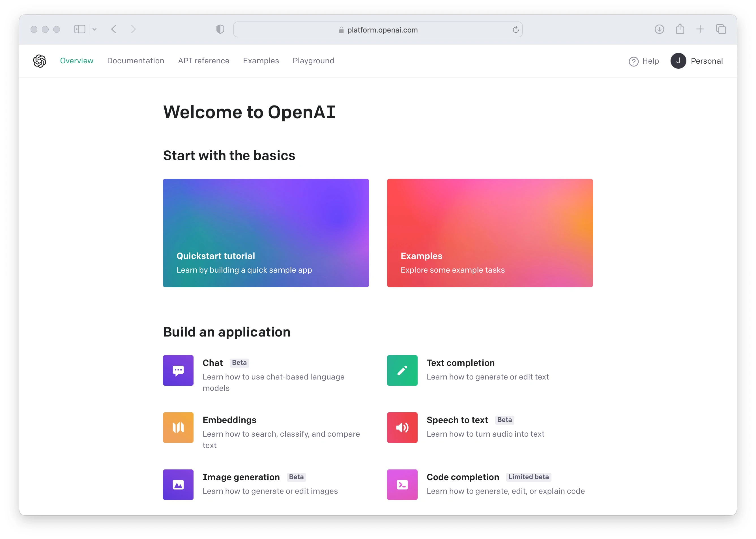Open the Embeddings orange icon
The height and width of the screenshot is (539, 756).
click(178, 428)
